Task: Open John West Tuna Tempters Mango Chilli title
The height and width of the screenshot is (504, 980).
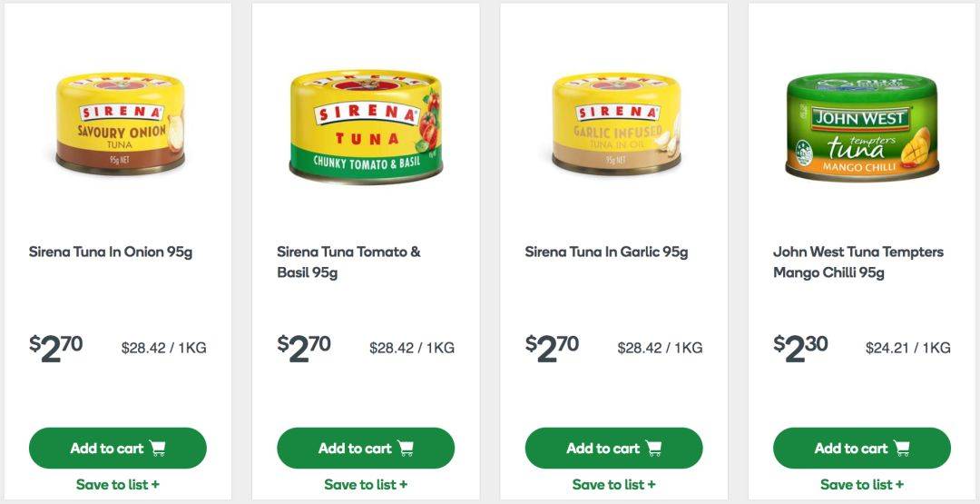Action: (x=858, y=262)
